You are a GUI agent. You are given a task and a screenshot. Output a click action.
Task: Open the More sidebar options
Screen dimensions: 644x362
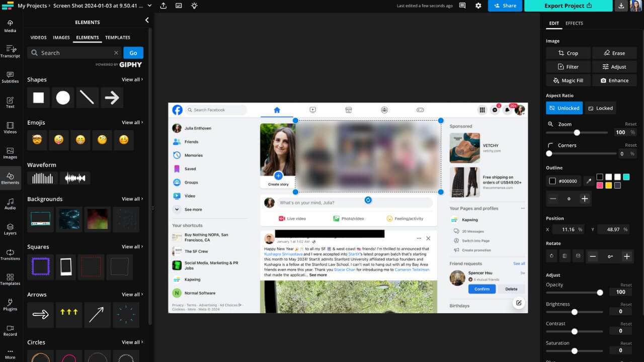[10, 354]
